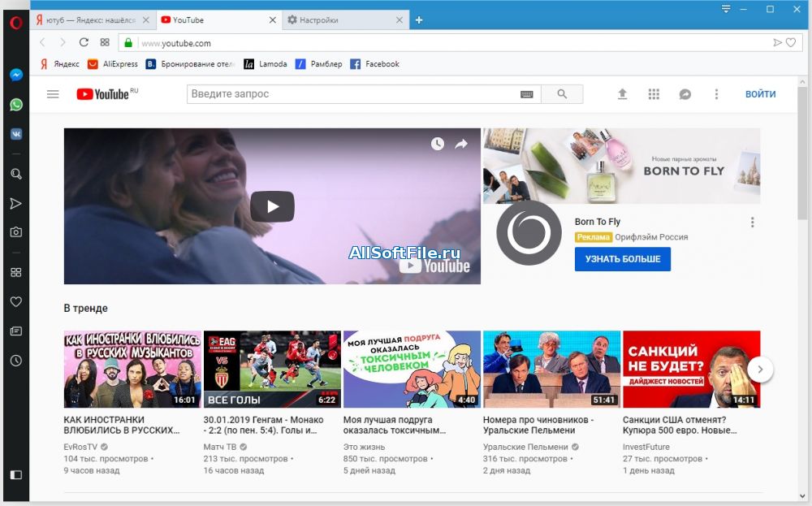Close the Настройки tab
Viewport: 812px width, 506px height.
pyautogui.click(x=400, y=20)
